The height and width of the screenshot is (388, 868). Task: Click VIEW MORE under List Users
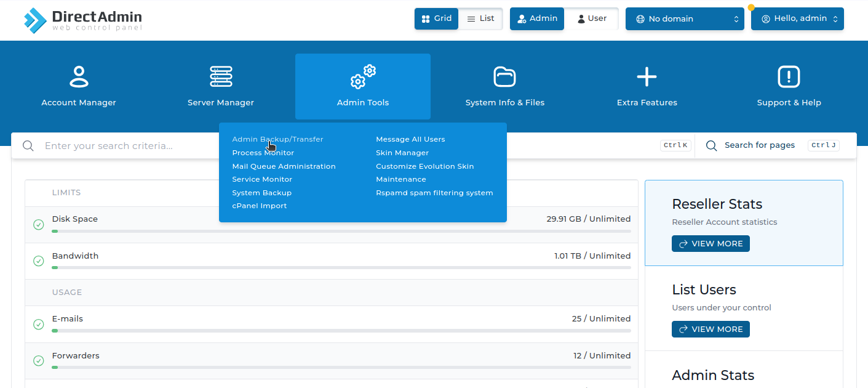coord(711,329)
